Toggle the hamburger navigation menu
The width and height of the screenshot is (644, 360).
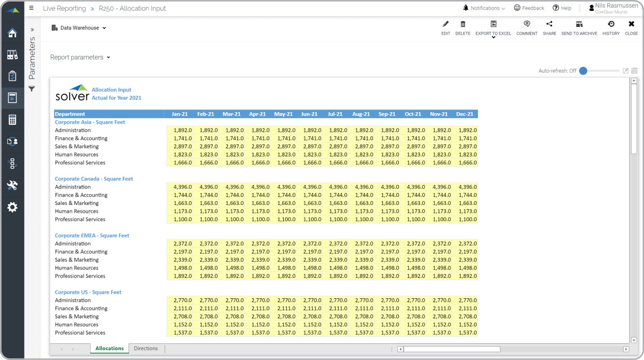coord(31,8)
